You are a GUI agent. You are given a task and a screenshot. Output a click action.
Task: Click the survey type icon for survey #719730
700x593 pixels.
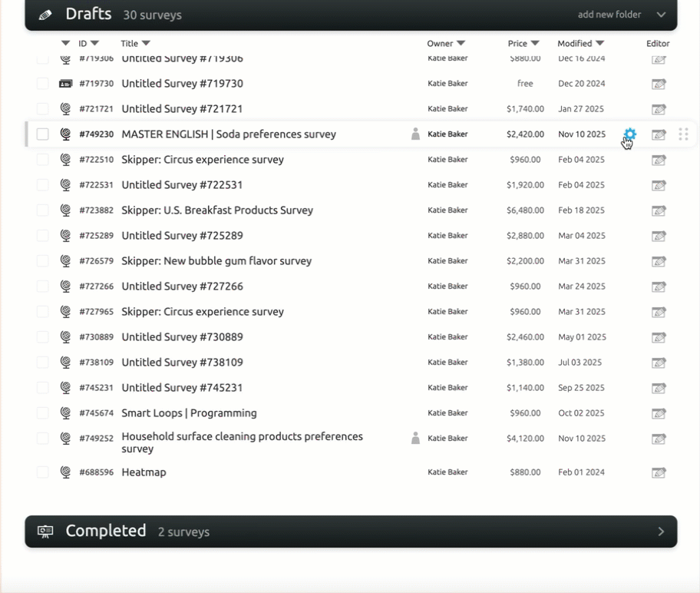pos(65,84)
